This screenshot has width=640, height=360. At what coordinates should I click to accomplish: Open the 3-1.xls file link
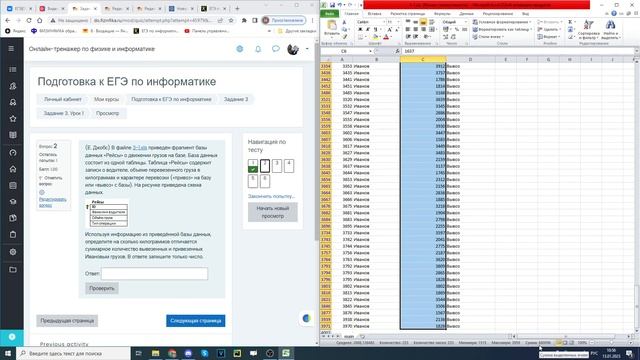(x=140, y=147)
